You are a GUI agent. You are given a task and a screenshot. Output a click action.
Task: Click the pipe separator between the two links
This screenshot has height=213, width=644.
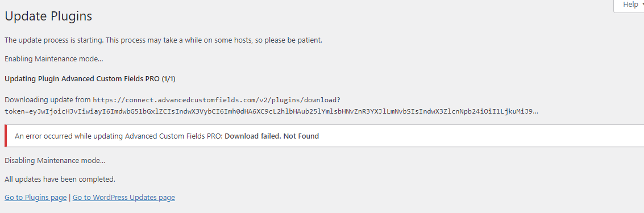[x=69, y=198]
